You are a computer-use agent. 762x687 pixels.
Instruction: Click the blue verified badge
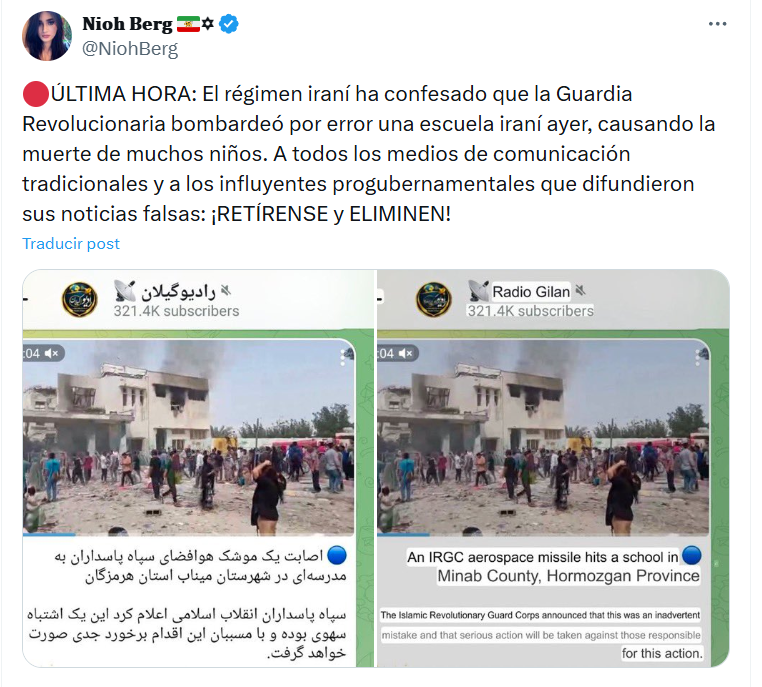coord(229,24)
